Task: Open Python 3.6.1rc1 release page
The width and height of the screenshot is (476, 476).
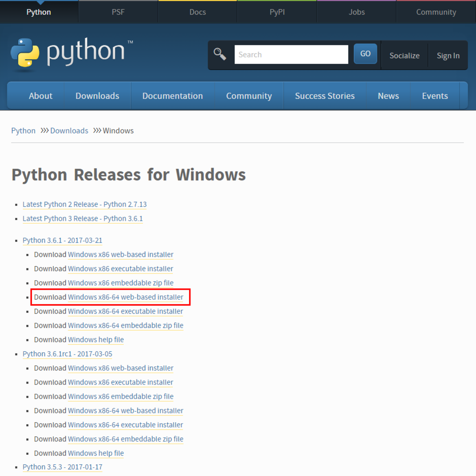Action: click(x=67, y=354)
